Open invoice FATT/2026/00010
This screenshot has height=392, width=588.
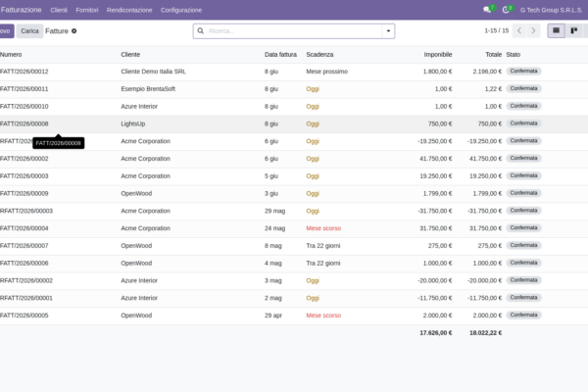pyautogui.click(x=24, y=107)
